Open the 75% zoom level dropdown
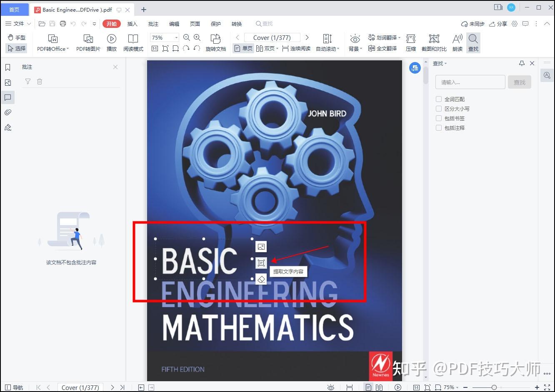Image resolution: width=555 pixels, height=392 pixels. pyautogui.click(x=177, y=37)
